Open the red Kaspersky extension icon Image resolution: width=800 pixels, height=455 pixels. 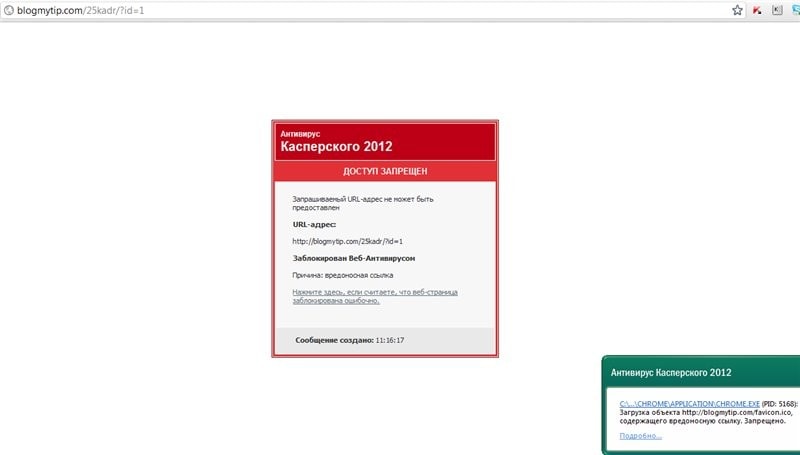click(x=757, y=10)
